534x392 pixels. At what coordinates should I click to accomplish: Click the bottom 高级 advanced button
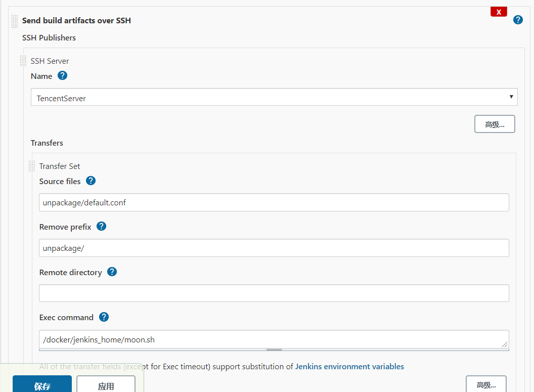coord(485,384)
